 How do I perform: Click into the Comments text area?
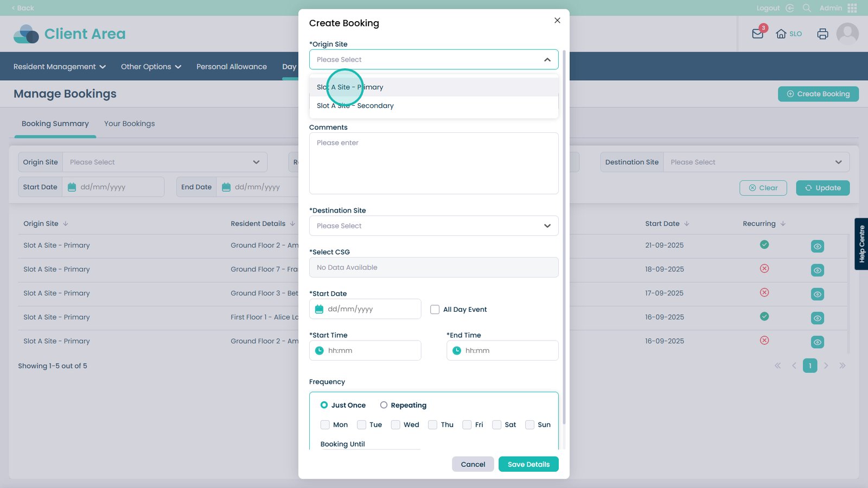click(x=433, y=163)
